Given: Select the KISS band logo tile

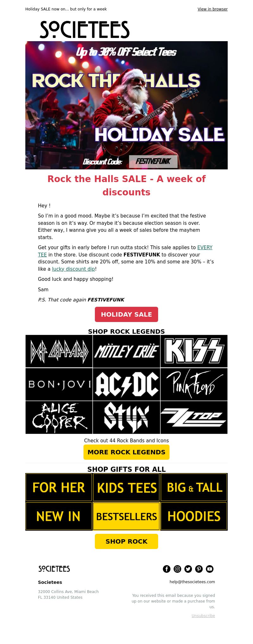Looking at the screenshot, I should [194, 351].
